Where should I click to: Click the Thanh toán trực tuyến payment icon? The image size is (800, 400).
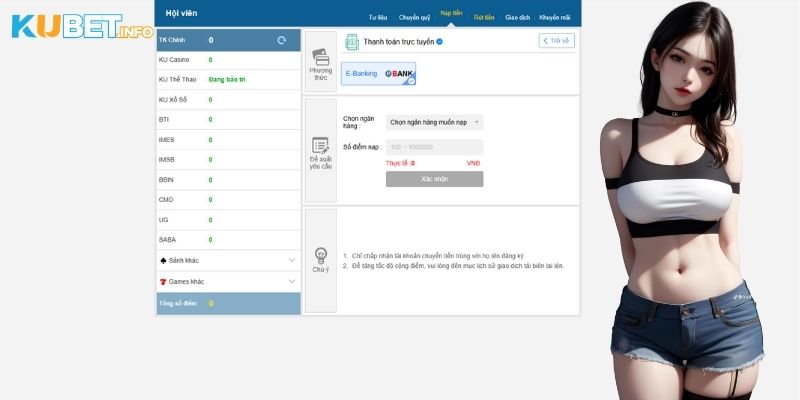click(352, 41)
